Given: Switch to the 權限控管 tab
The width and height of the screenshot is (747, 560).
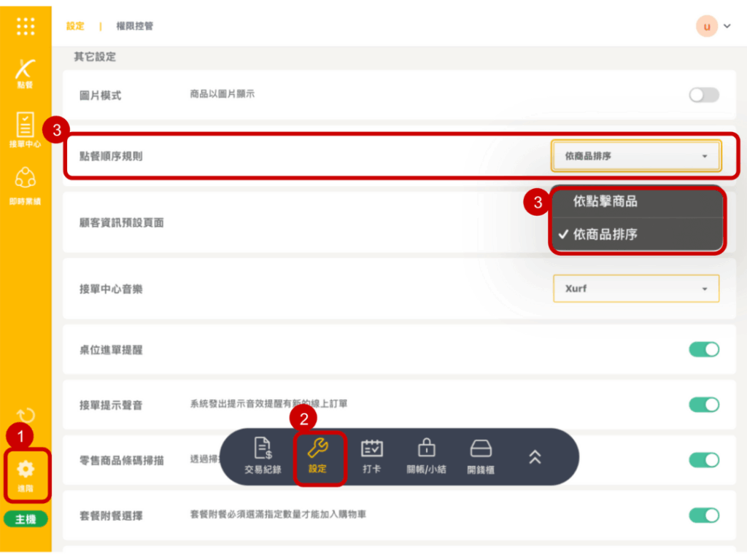Looking at the screenshot, I should (x=135, y=26).
